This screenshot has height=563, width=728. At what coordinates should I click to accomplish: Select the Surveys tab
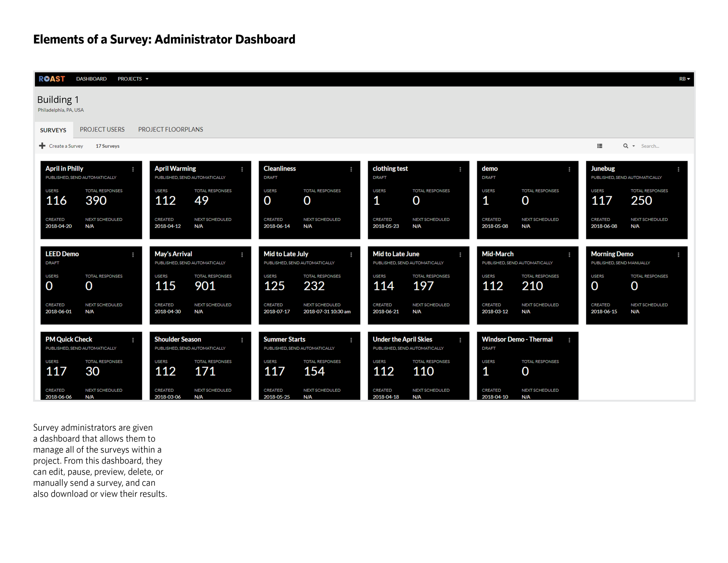53,130
